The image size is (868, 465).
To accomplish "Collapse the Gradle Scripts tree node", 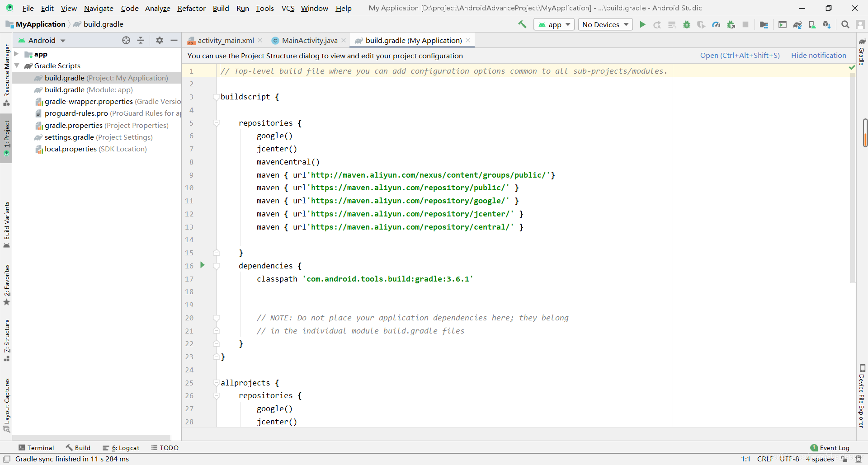I will [17, 66].
